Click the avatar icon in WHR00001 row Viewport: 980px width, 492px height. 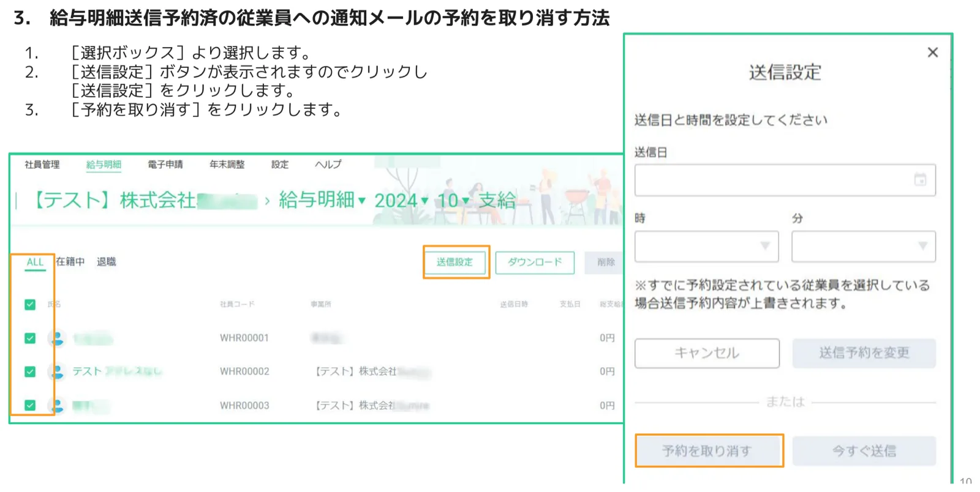coord(57,338)
